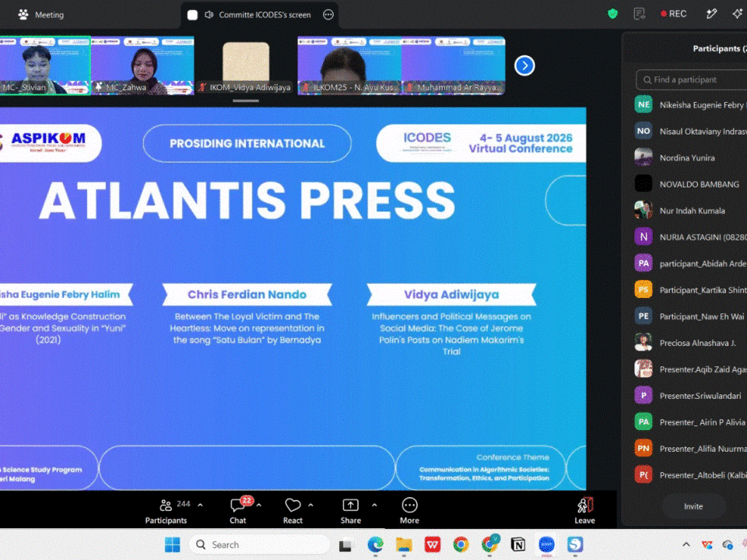Open WPS Office from taskbar
This screenshot has height=560, width=747.
coord(432,544)
